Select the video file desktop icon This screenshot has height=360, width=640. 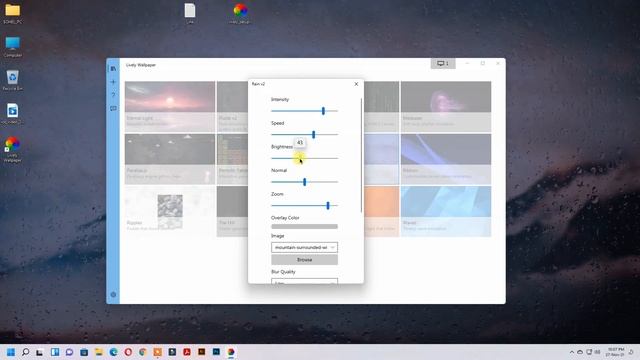pyautogui.click(x=13, y=113)
